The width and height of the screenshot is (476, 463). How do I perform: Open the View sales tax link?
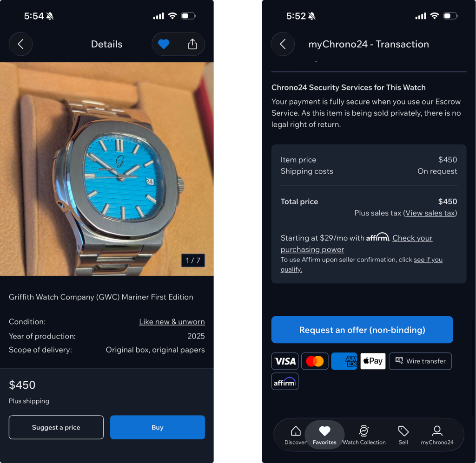430,213
